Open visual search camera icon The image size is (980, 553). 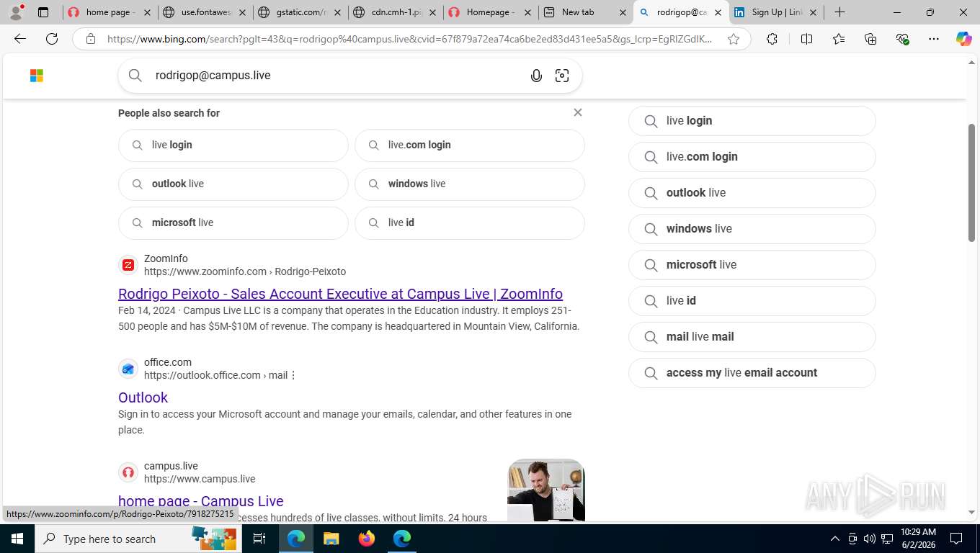point(562,76)
